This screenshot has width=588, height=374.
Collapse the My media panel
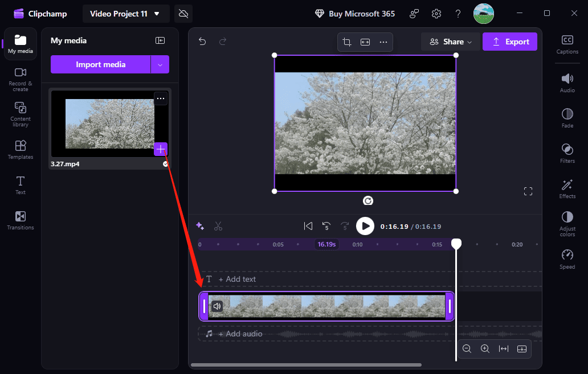pos(160,40)
